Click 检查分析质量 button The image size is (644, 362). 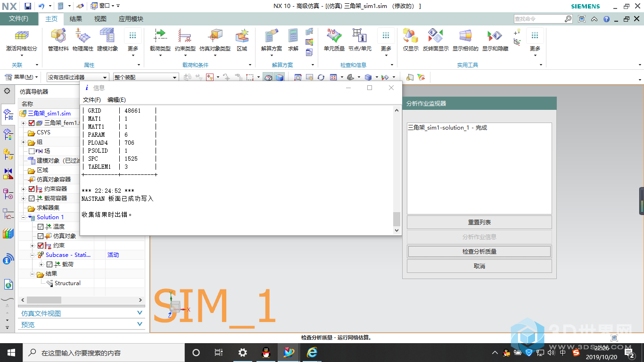tap(479, 252)
